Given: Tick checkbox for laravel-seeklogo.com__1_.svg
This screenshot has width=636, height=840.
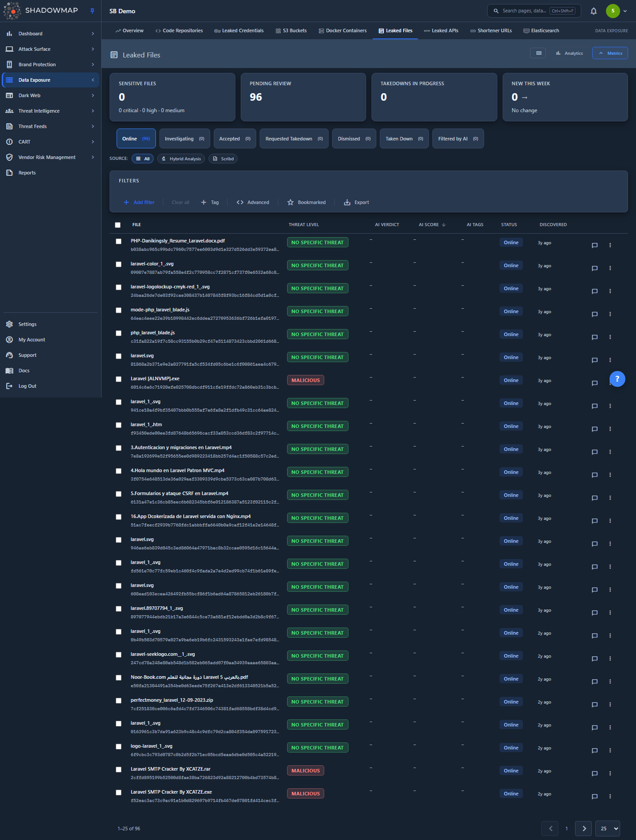Looking at the screenshot, I should (x=118, y=655).
